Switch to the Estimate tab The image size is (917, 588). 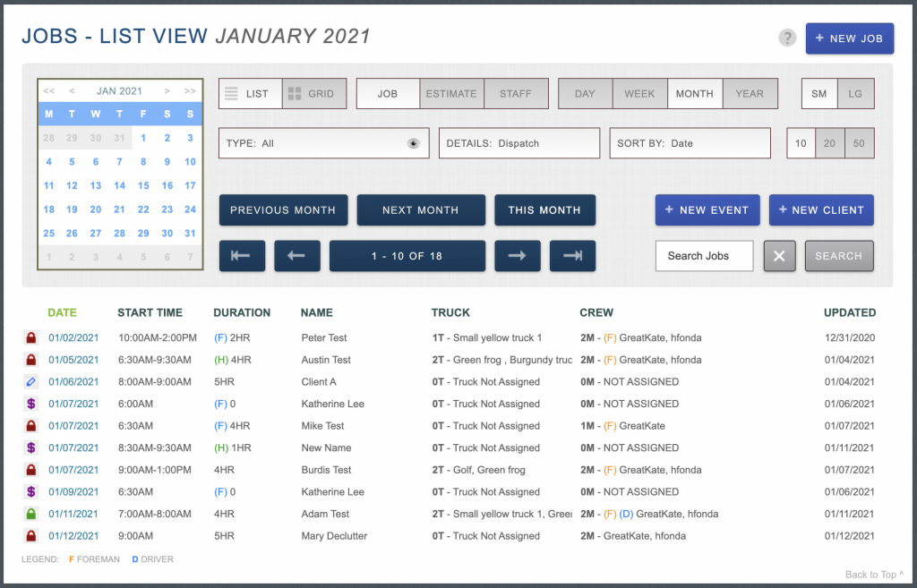tap(452, 94)
